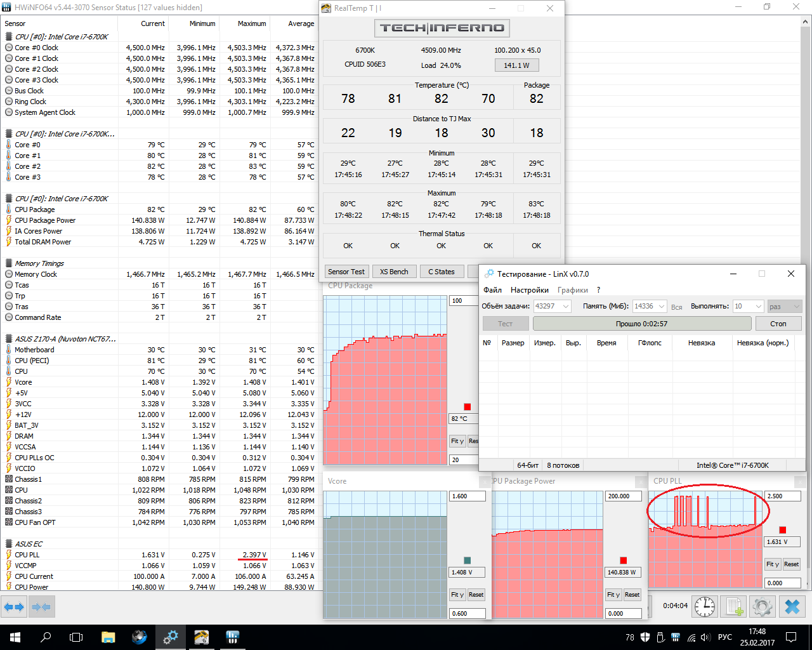Select the ASUS Z170-A (Nuvoton NCT67… group header
812x650 pixels.
click(x=65, y=339)
